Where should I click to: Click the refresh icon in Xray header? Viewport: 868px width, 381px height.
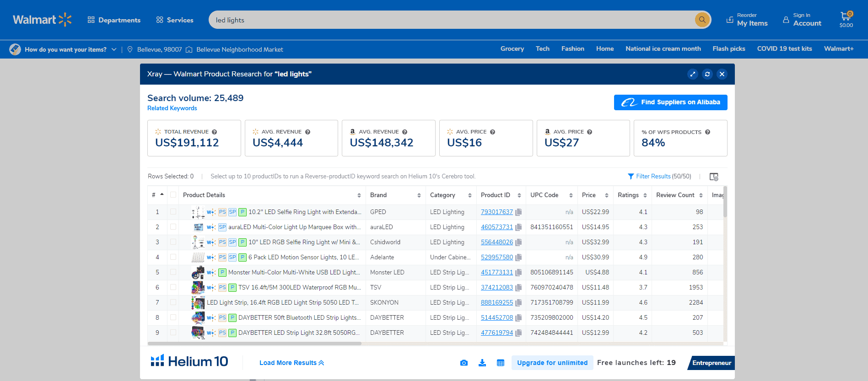[707, 74]
